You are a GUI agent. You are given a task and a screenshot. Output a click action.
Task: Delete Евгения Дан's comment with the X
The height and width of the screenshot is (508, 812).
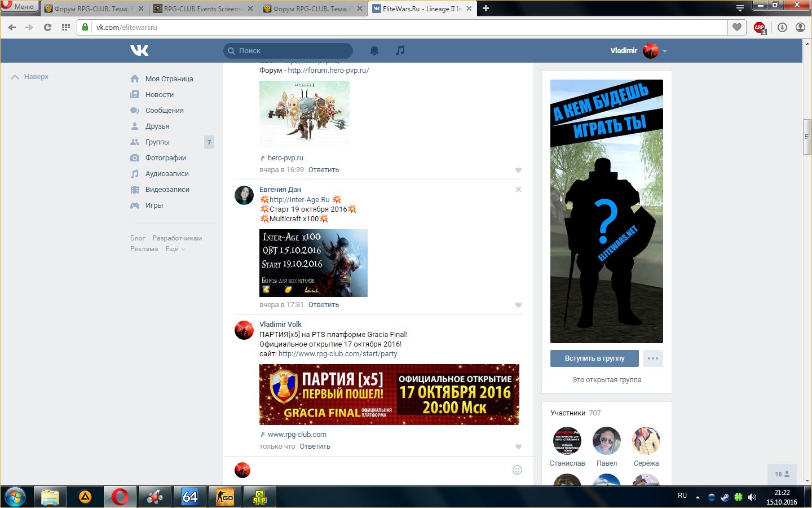[x=518, y=190]
